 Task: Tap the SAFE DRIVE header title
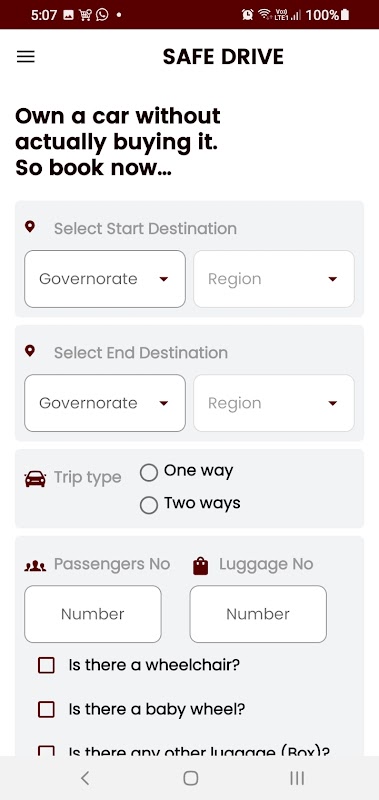click(x=223, y=56)
